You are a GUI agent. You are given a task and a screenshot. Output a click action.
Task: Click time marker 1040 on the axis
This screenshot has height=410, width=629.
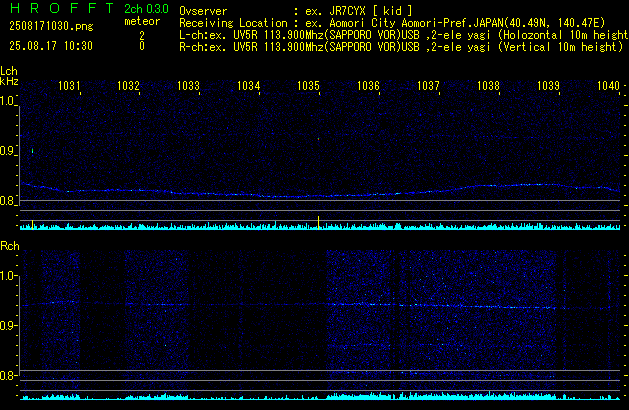pyautogui.click(x=609, y=86)
